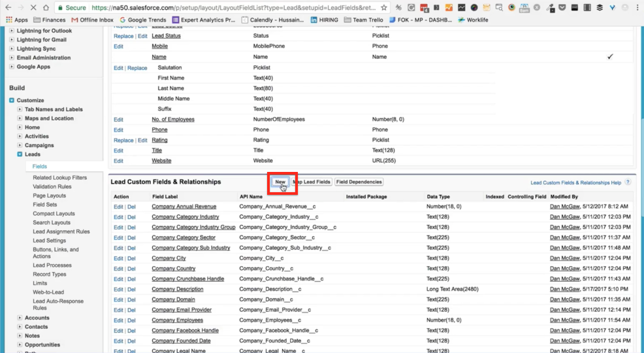Delete the Company Employees field
The width and height of the screenshot is (644, 353).
click(x=131, y=320)
